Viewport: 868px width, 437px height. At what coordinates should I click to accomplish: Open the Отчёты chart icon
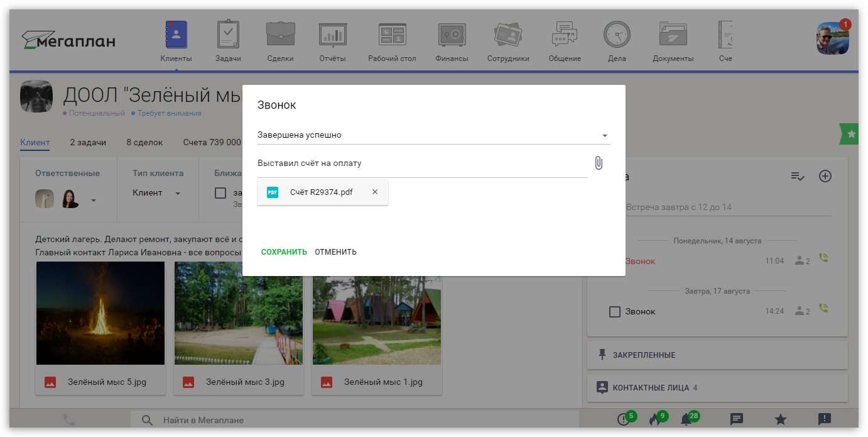(x=332, y=34)
